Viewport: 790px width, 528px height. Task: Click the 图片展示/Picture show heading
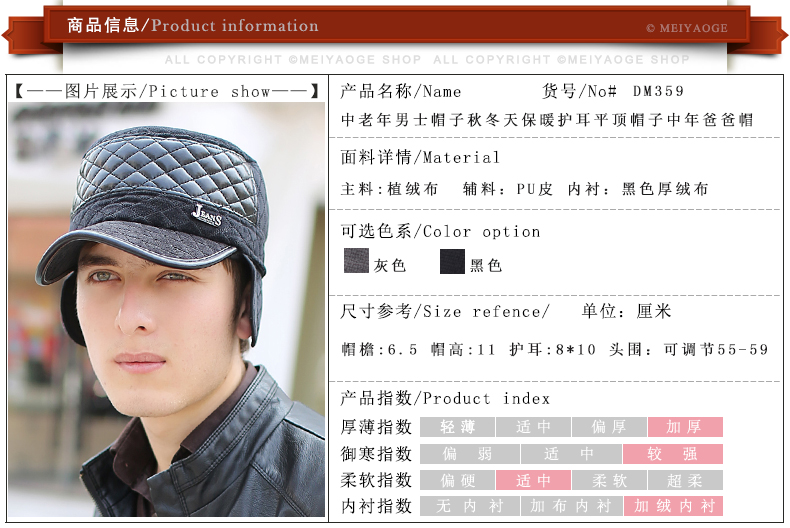(167, 91)
